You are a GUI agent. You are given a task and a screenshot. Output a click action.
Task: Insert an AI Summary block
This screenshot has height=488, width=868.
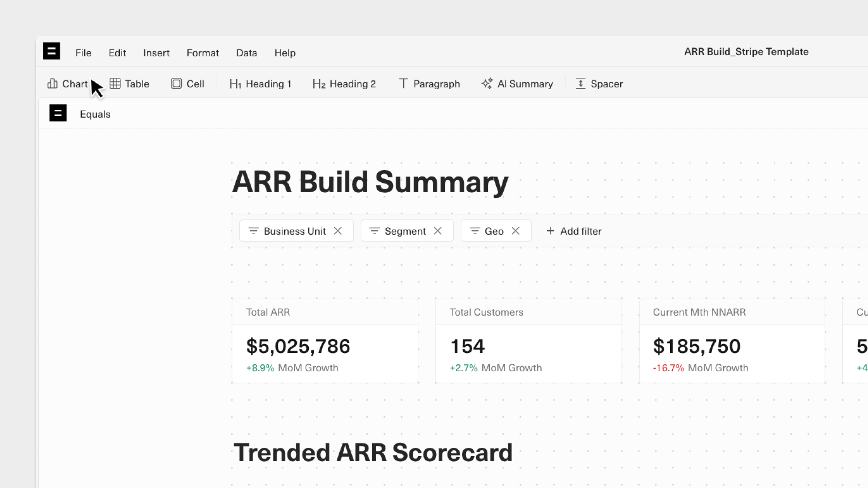pos(517,84)
